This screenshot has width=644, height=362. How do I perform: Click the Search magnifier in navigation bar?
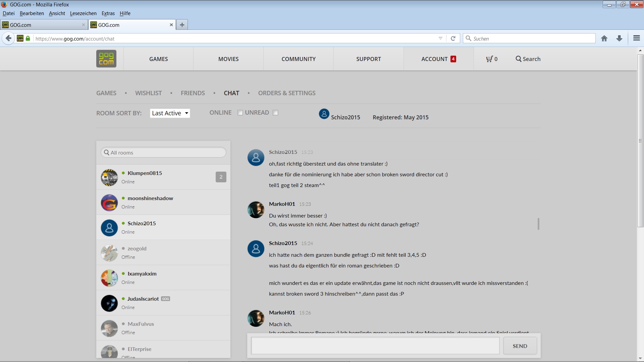click(519, 59)
